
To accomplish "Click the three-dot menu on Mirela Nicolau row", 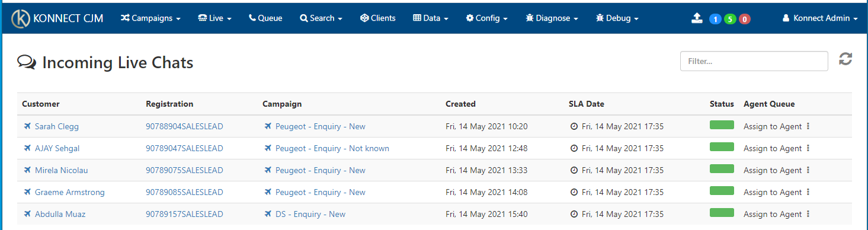I will pos(808,170).
